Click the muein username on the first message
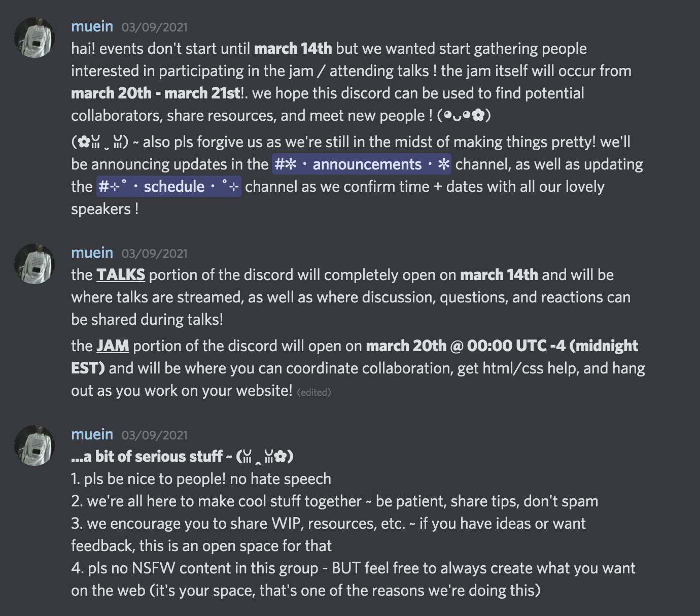 pos(92,26)
